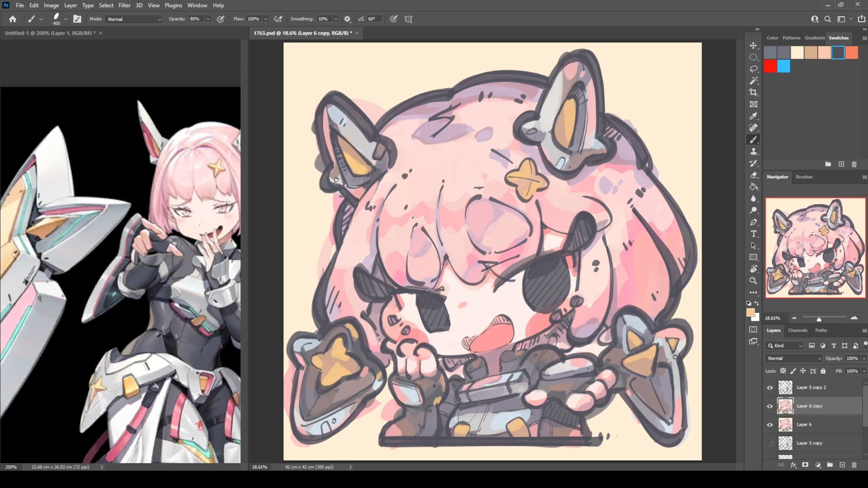Hide Layer 5 copy 2
Viewport: 868px width, 488px height.
pos(769,388)
